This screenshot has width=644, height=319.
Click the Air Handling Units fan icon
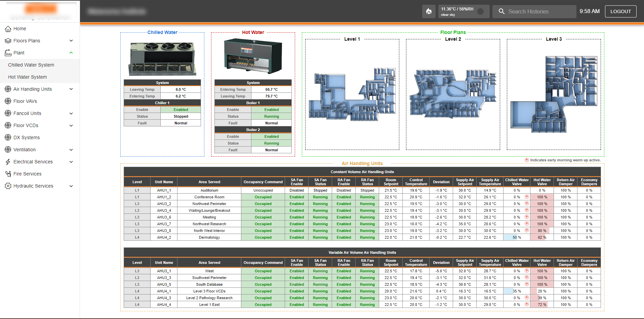point(8,89)
